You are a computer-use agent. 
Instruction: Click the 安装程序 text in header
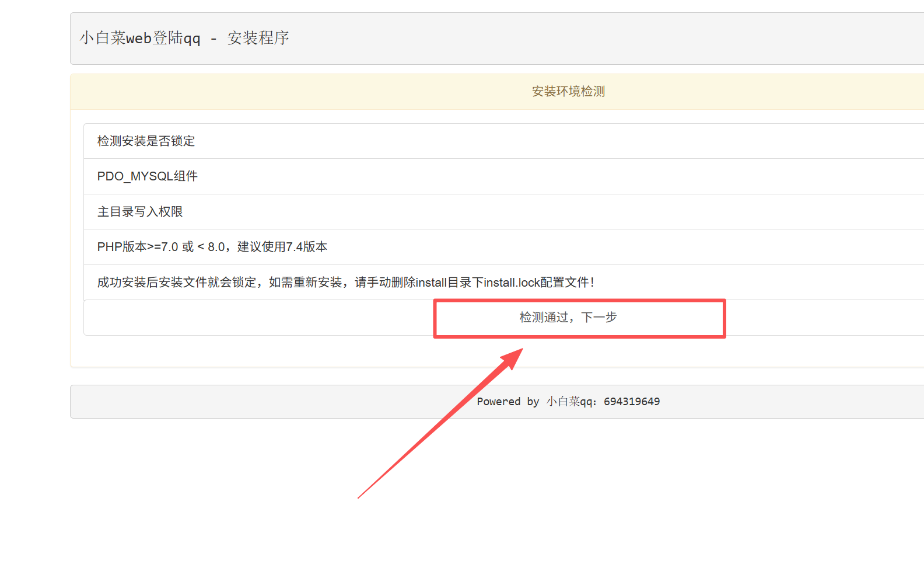tap(258, 39)
